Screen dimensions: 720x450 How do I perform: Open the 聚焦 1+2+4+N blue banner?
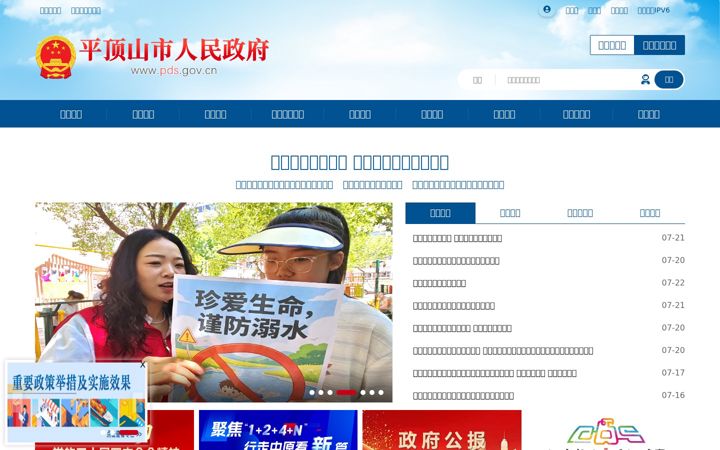pyautogui.click(x=278, y=430)
